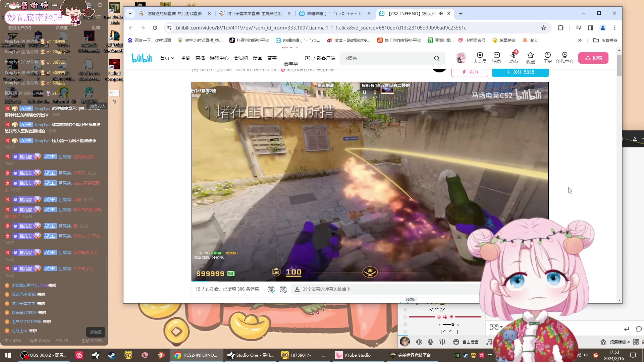Switch to the 哔哩哔哩 干杯 tab
The width and height of the screenshot is (644, 362).
335,13
